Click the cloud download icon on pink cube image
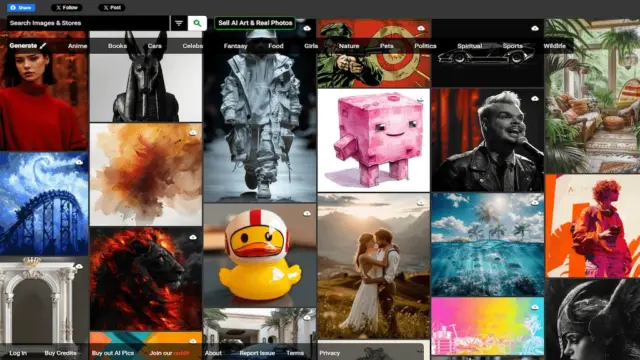 pyautogui.click(x=421, y=99)
